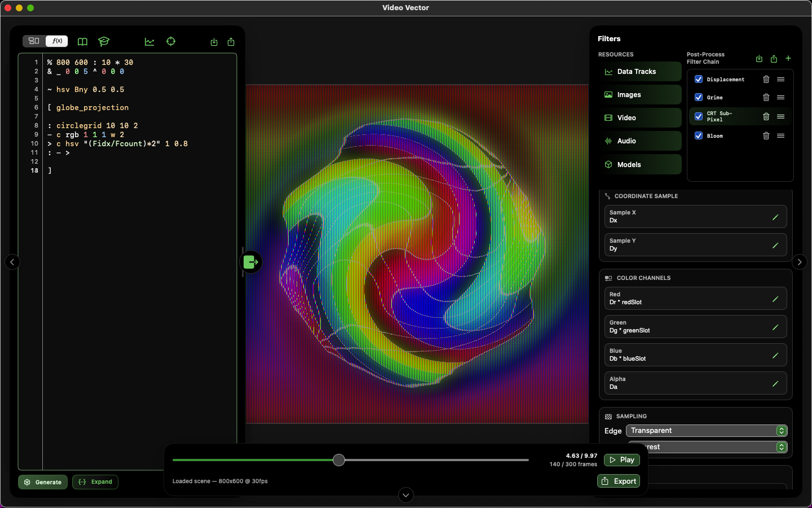Click the timeline scrubber handle
The image size is (812, 508).
coord(339,460)
